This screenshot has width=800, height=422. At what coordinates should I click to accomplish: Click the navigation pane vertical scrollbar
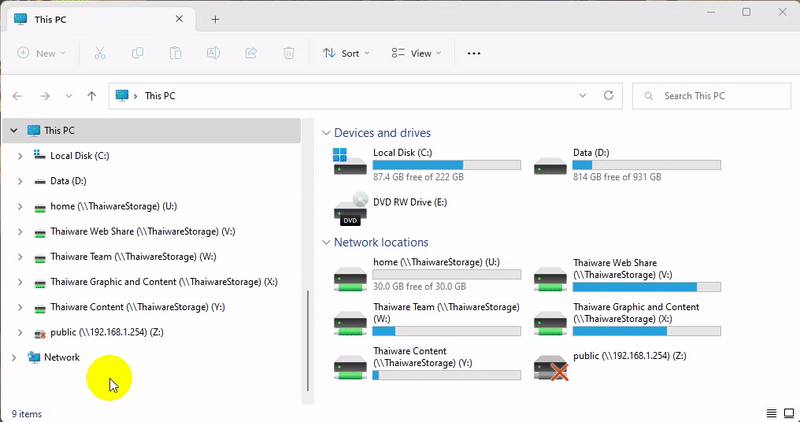[x=308, y=340]
